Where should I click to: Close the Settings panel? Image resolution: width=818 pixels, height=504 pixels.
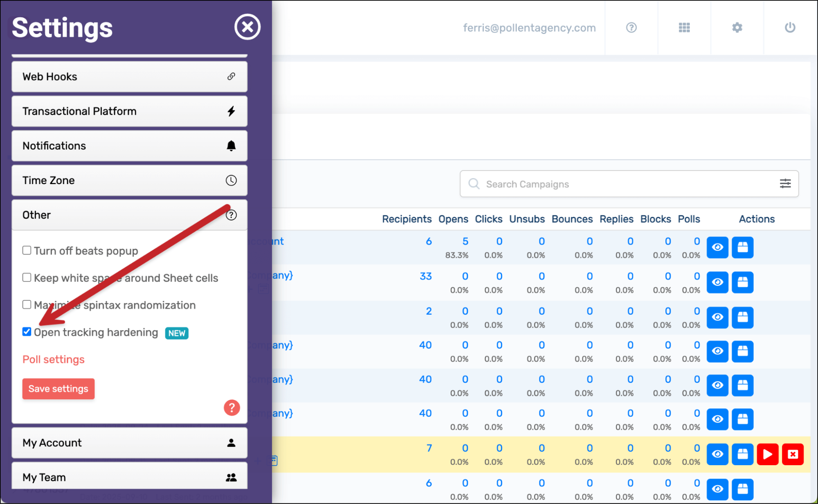(x=247, y=27)
